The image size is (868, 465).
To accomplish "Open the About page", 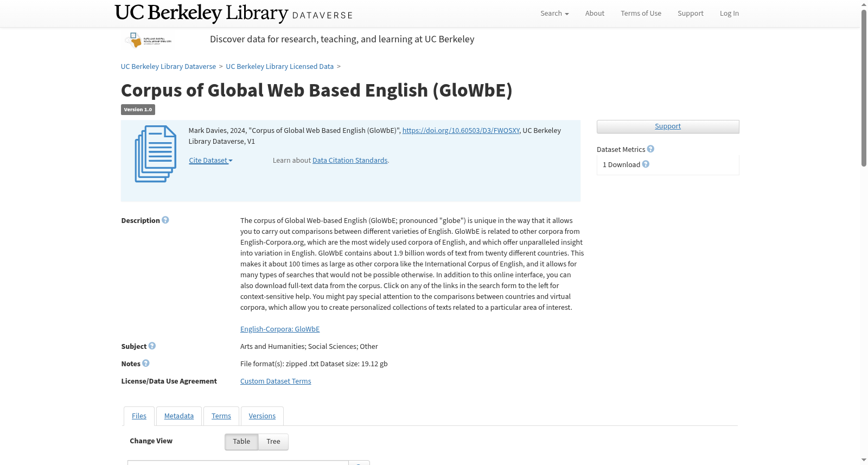I will point(595,14).
